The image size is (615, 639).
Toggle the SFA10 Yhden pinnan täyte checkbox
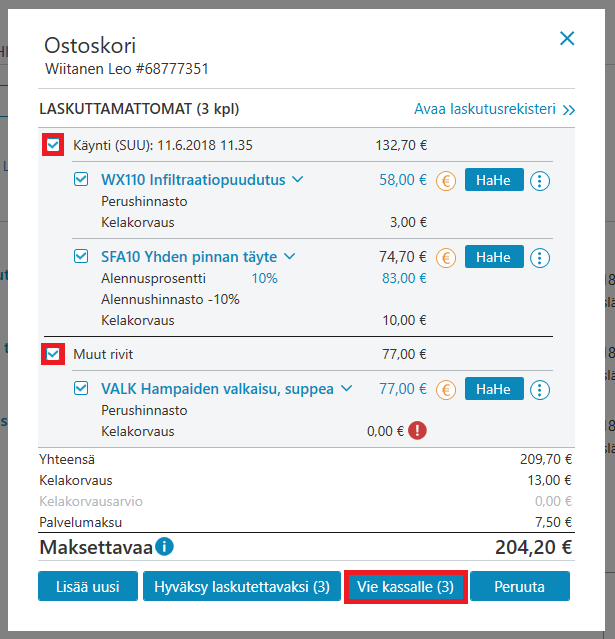pyautogui.click(x=81, y=256)
